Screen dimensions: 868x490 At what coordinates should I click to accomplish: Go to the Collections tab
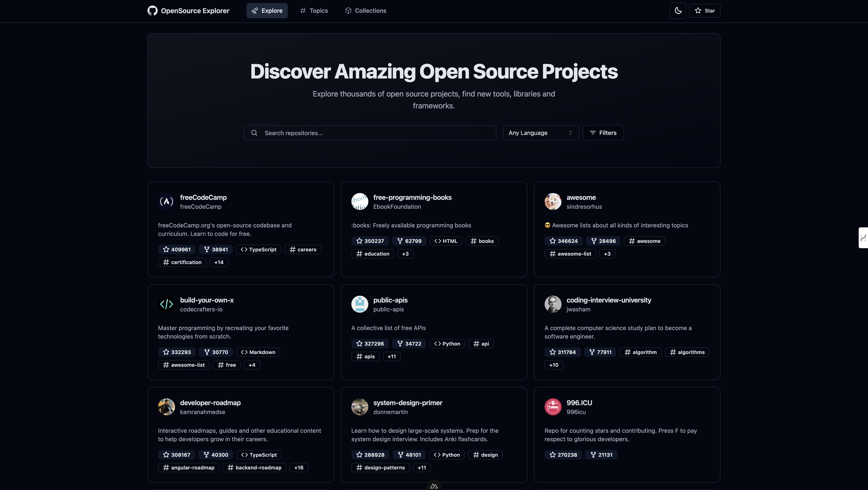click(x=366, y=10)
